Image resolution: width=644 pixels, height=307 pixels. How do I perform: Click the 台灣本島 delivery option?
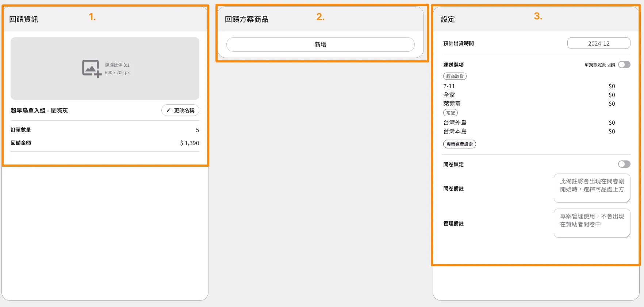[x=455, y=132]
